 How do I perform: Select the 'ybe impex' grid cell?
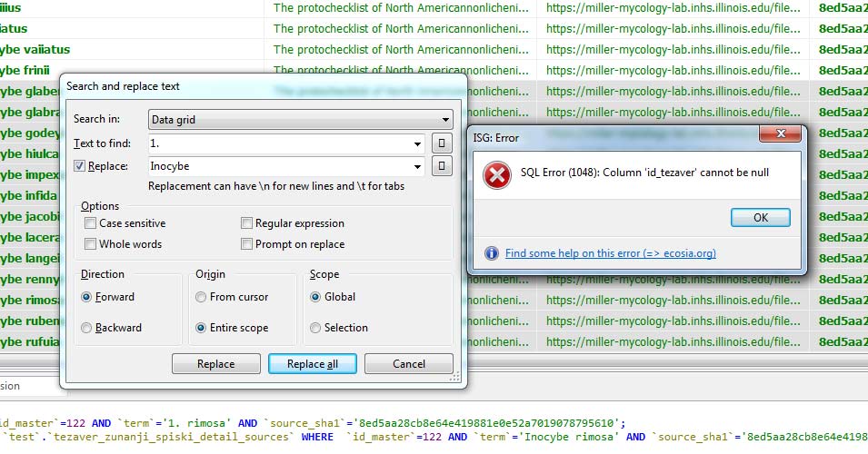[30, 174]
